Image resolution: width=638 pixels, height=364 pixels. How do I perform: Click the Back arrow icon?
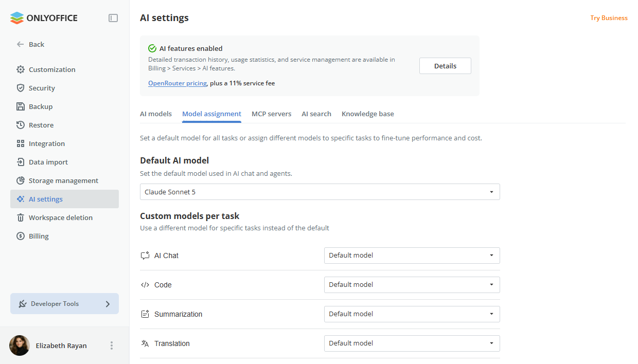click(x=21, y=44)
